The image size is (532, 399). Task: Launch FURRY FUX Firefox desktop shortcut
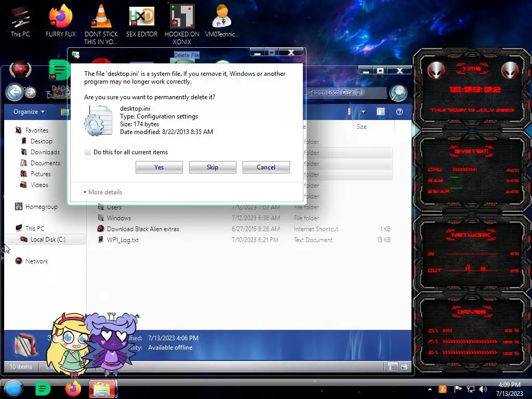point(61,22)
